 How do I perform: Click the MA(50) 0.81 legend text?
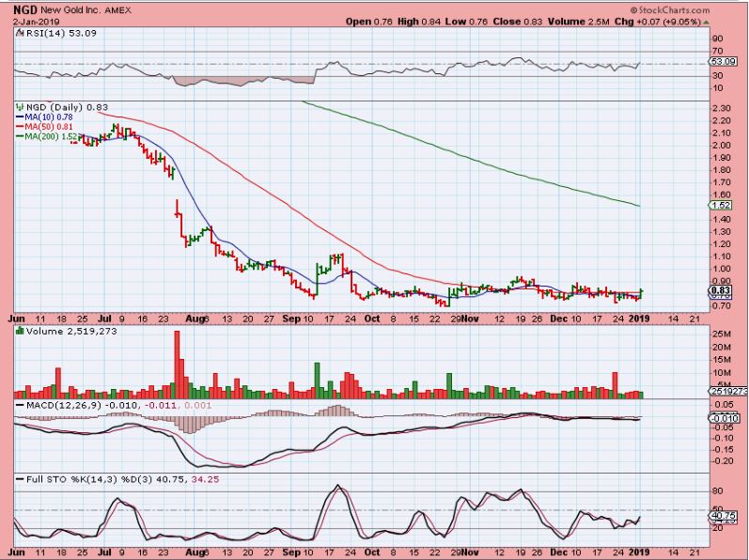point(49,127)
